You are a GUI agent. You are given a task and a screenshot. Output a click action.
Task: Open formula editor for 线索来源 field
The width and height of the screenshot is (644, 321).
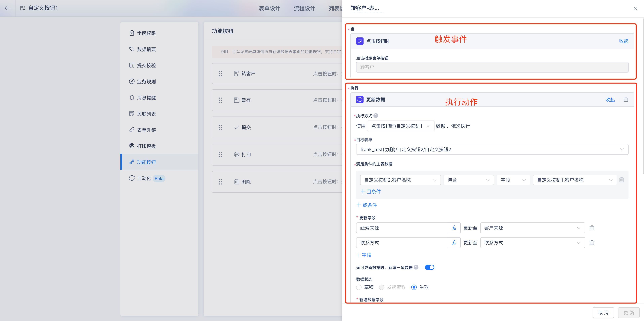pos(454,228)
